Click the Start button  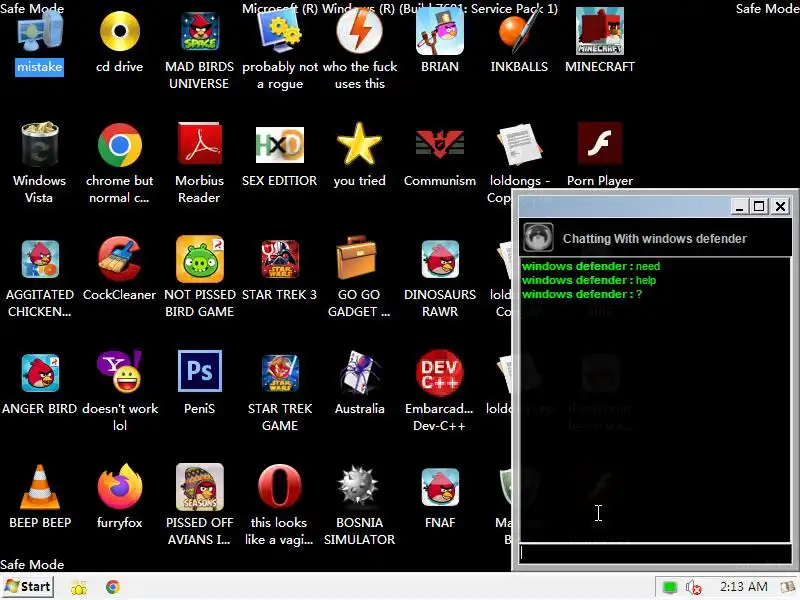28,587
